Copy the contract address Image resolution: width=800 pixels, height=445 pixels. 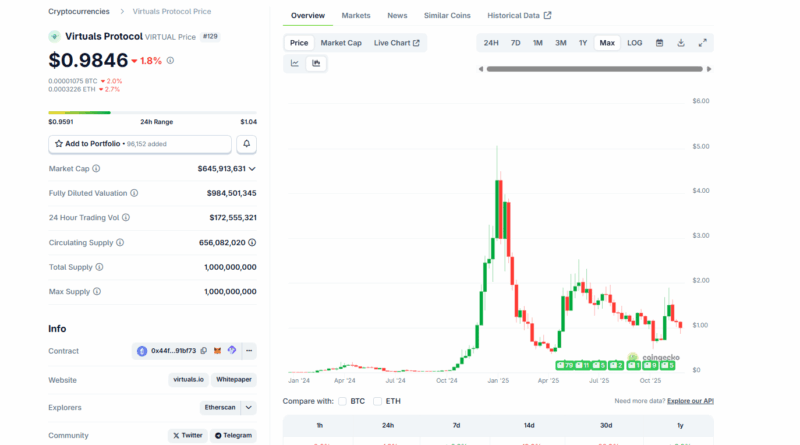click(204, 351)
